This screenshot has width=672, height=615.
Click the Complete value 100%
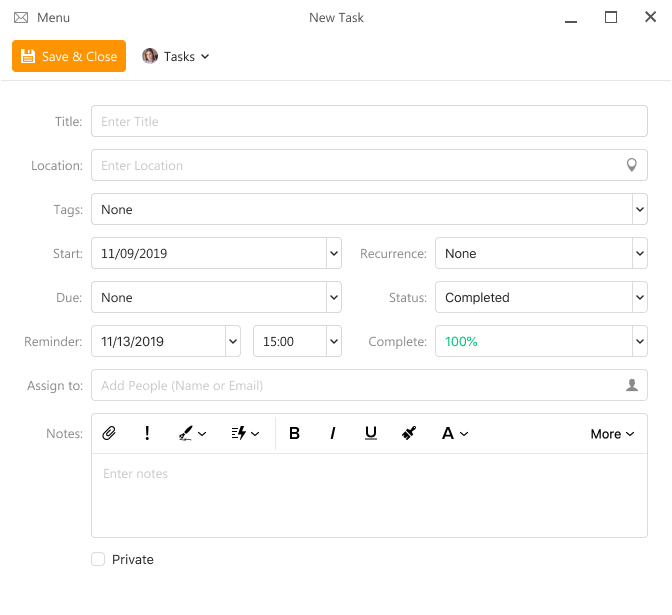coord(461,342)
